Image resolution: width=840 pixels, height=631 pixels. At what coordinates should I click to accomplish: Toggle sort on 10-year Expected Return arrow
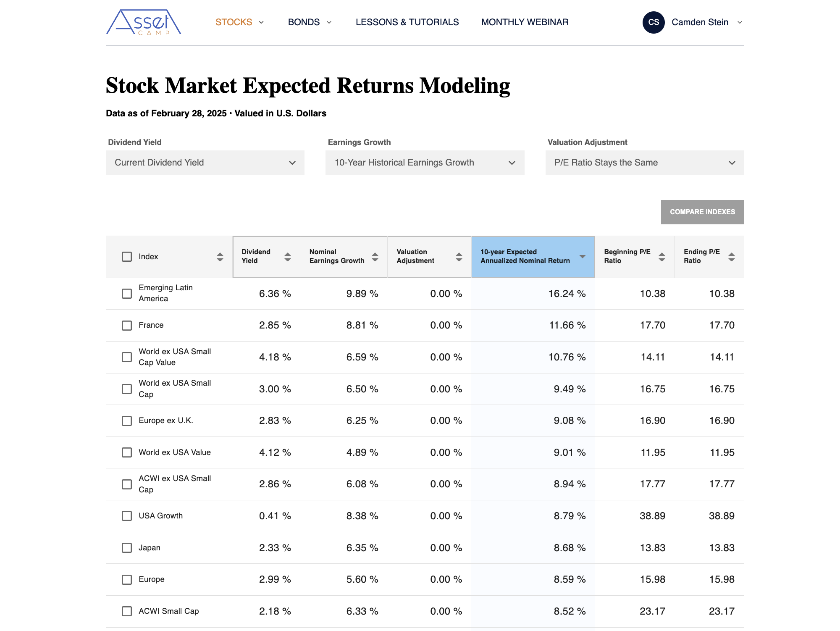click(583, 257)
